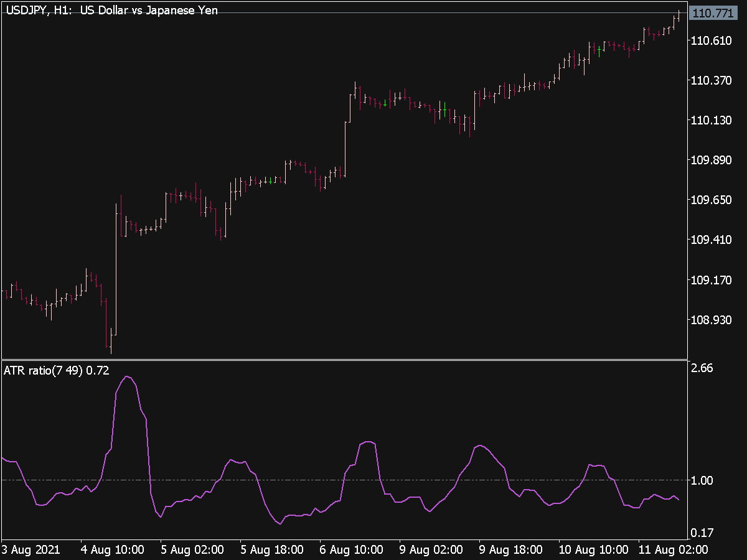Select the 5 Aug 18:00 time label
Screen dimensions: 747x560
coord(271,550)
